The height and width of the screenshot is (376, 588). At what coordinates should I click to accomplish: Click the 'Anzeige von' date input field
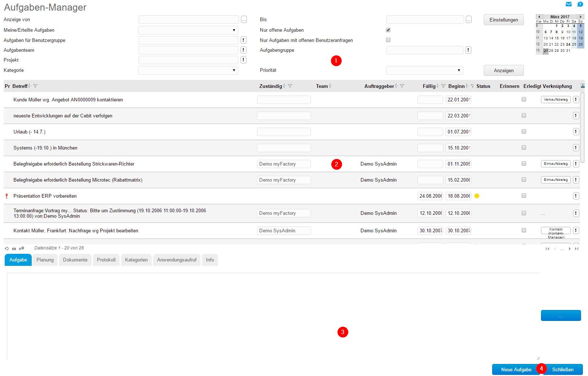(x=188, y=20)
